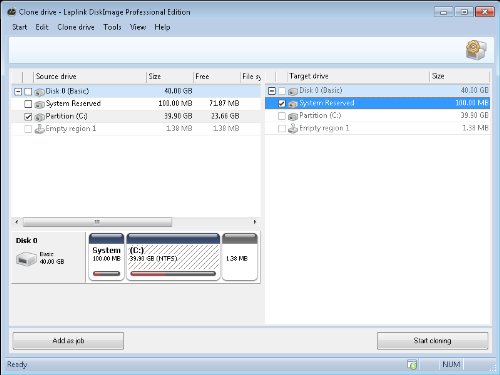Sort by the source Size column header

[x=170, y=77]
